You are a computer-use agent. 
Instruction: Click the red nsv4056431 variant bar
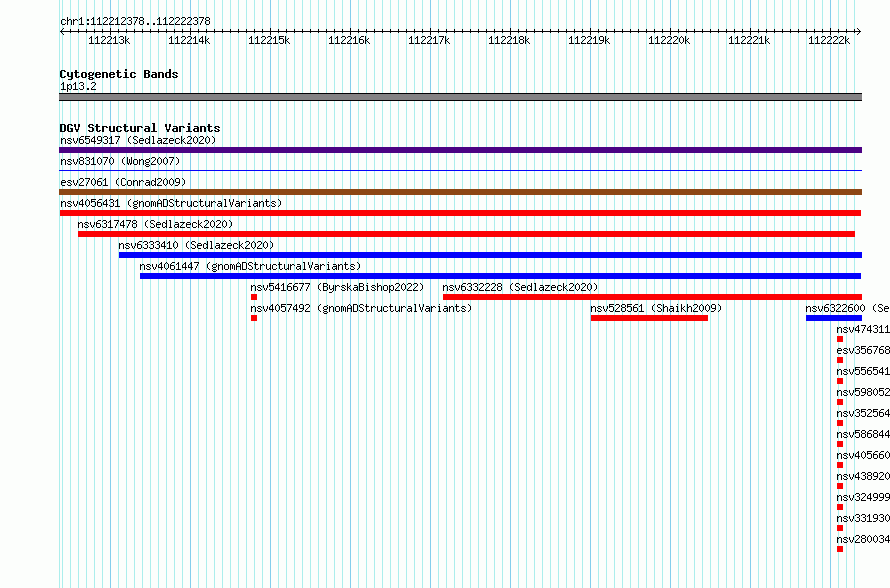[460, 213]
